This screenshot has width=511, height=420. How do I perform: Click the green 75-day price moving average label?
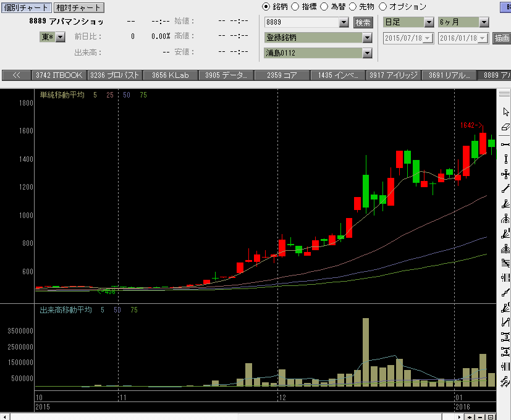(143, 95)
